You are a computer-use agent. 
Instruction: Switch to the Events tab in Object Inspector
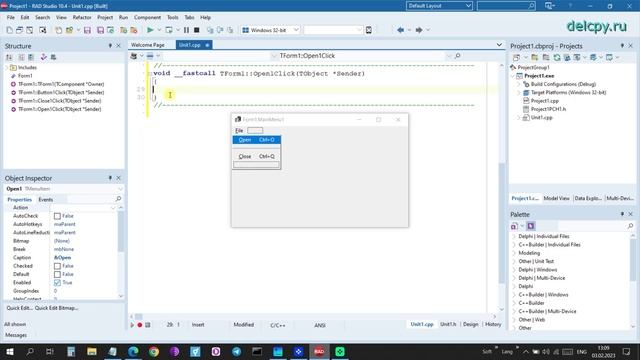coord(46,200)
